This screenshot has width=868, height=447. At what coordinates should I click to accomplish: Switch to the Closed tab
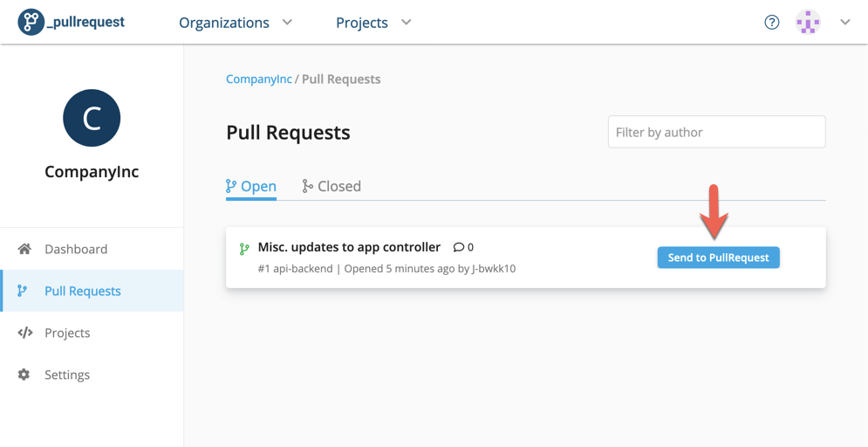(x=331, y=186)
